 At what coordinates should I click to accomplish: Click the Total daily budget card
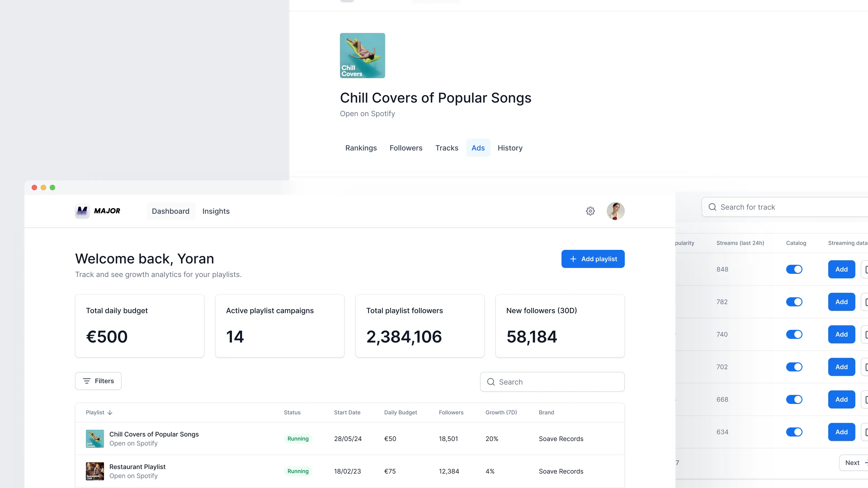pos(140,326)
